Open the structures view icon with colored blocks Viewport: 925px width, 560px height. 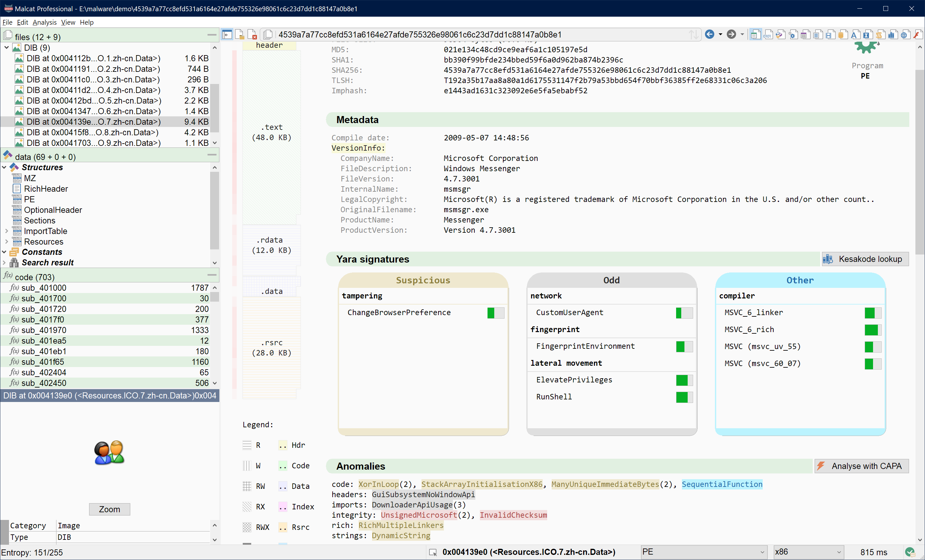point(780,35)
